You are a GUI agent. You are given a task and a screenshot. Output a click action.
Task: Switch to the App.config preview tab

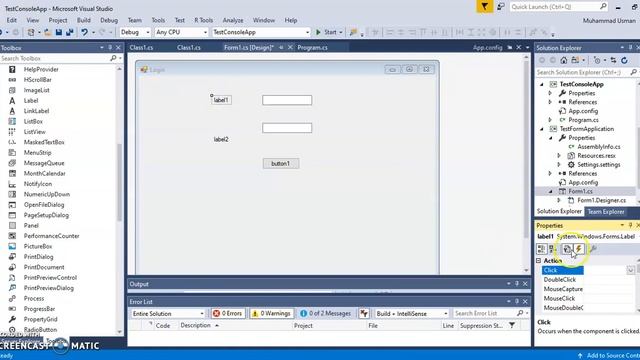coord(487,47)
